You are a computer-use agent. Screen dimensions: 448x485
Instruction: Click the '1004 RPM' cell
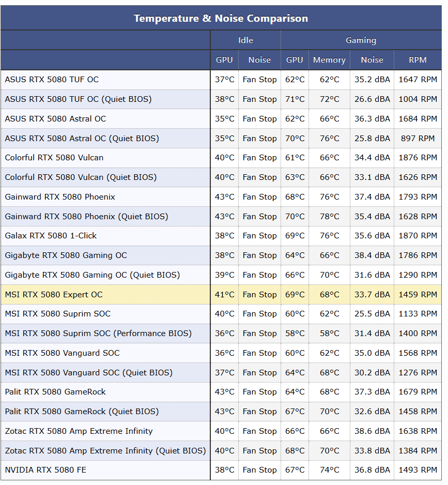(418, 99)
